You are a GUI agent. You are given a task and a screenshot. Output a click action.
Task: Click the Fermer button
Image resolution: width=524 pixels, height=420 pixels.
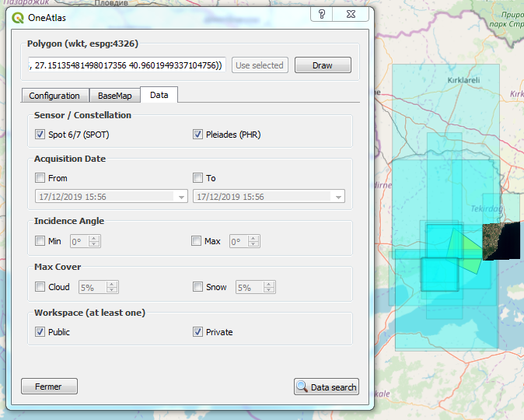click(49, 387)
